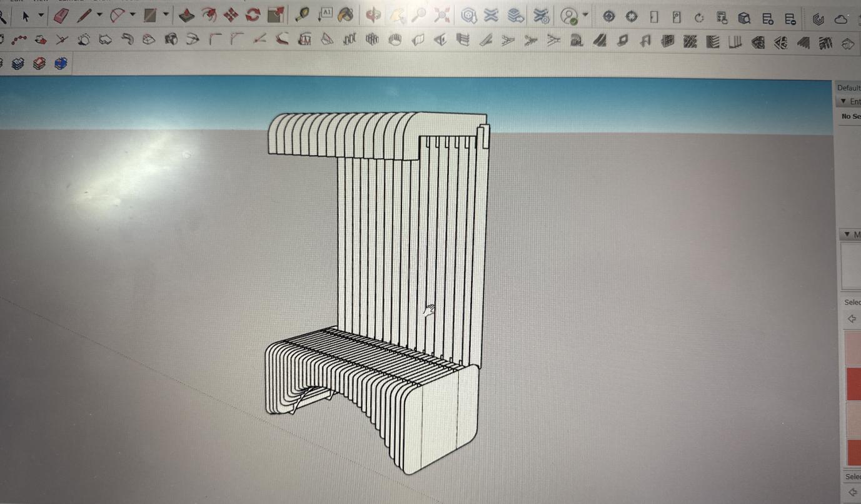861x504 pixels.
Task: Open the Extension Manager icon
Action: point(541,16)
